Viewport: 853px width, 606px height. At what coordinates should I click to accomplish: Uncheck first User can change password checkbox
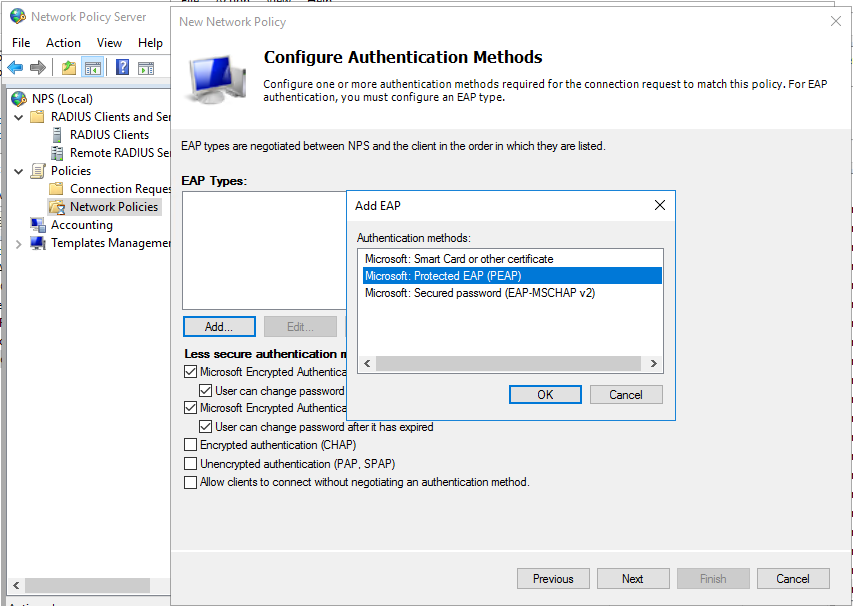(x=206, y=391)
